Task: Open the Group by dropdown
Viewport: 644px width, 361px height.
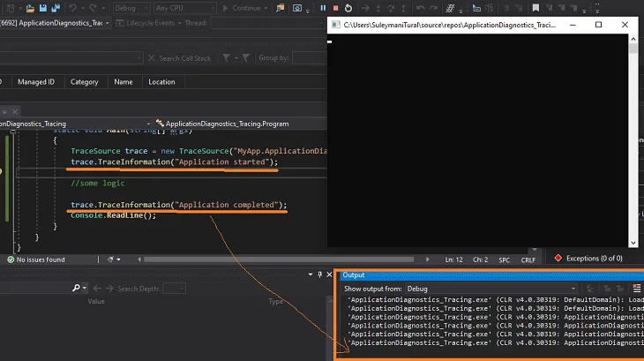Action: 310,58
